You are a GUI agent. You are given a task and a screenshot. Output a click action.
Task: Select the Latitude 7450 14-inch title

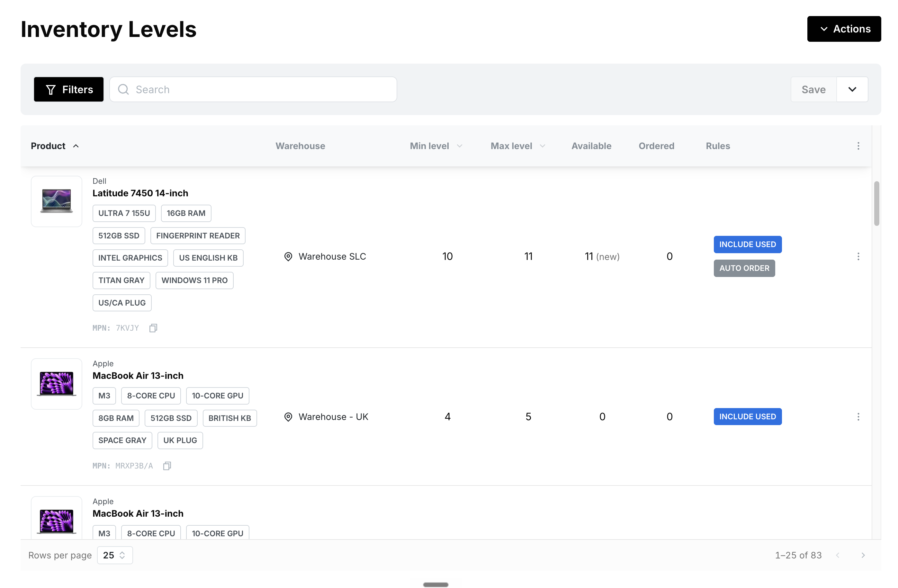click(x=140, y=193)
